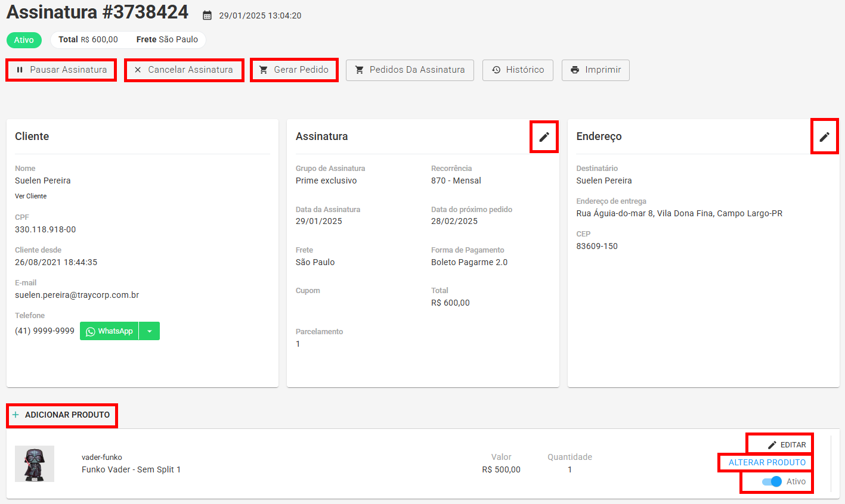The width and height of the screenshot is (845, 504).
Task: Click the recurrence value 870 - Mensal
Action: [456, 181]
